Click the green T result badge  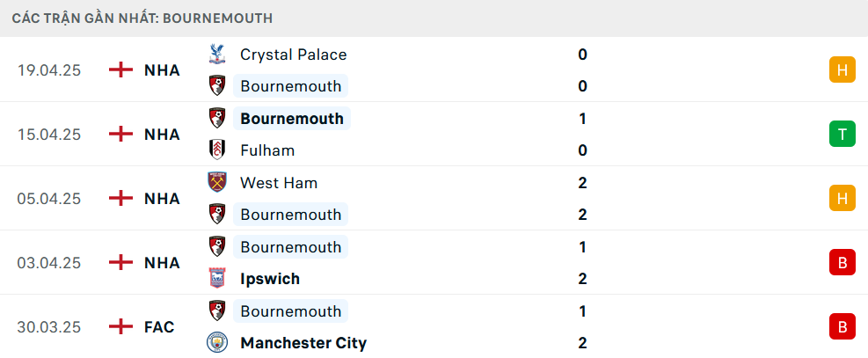coord(842,135)
